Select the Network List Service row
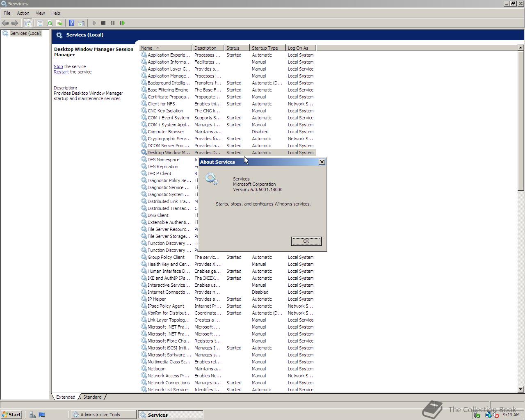Viewport: 525px width, 420px height. pyautogui.click(x=228, y=390)
